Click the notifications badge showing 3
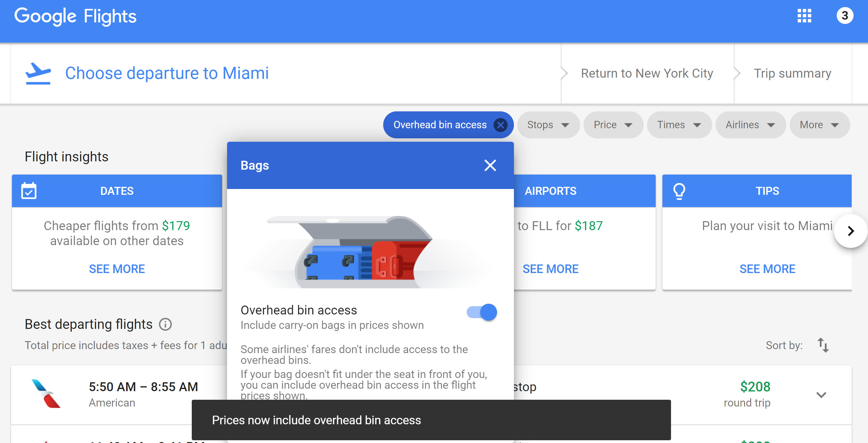This screenshot has height=443, width=868. pyautogui.click(x=844, y=16)
